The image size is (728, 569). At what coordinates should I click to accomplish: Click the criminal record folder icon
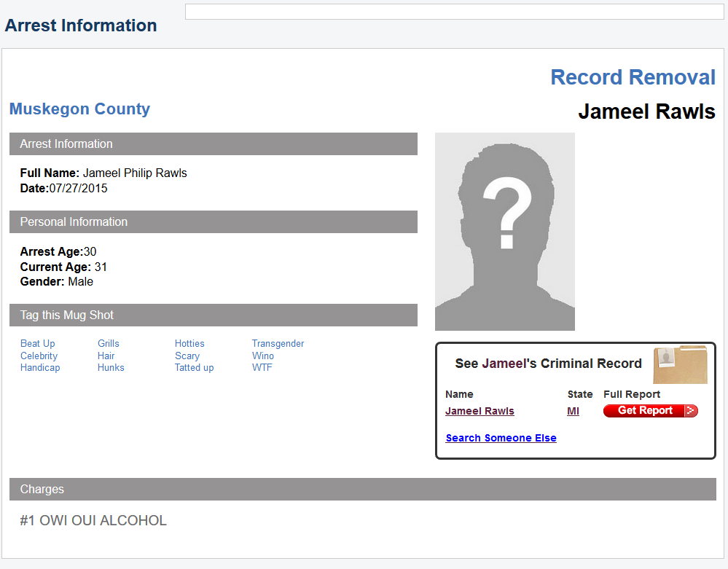(x=680, y=364)
